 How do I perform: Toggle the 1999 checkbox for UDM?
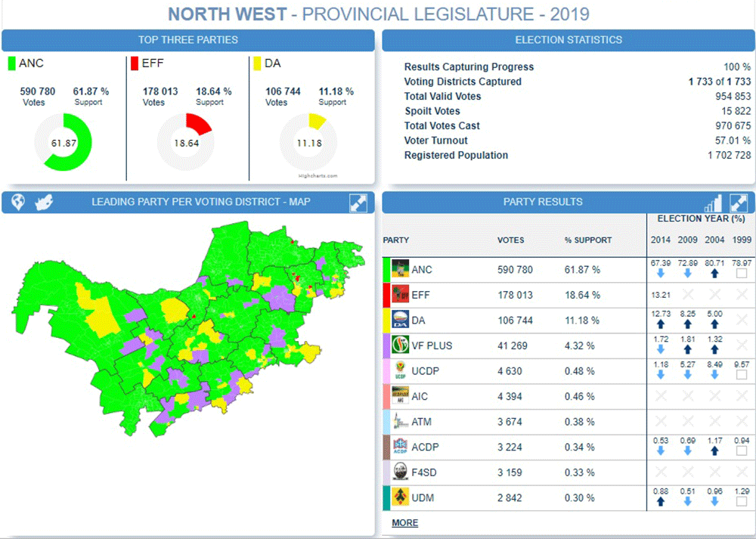point(741,502)
